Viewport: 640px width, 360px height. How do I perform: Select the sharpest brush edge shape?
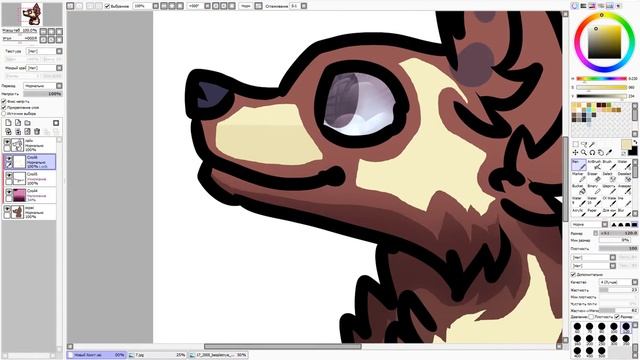coord(613,224)
